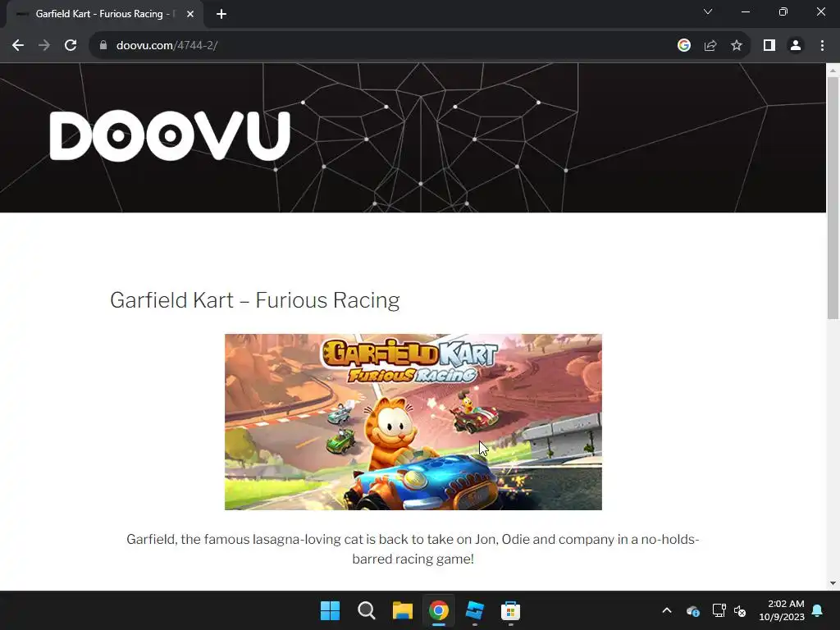Expand the tab search chevron
This screenshot has height=630, width=840.
coord(708,11)
